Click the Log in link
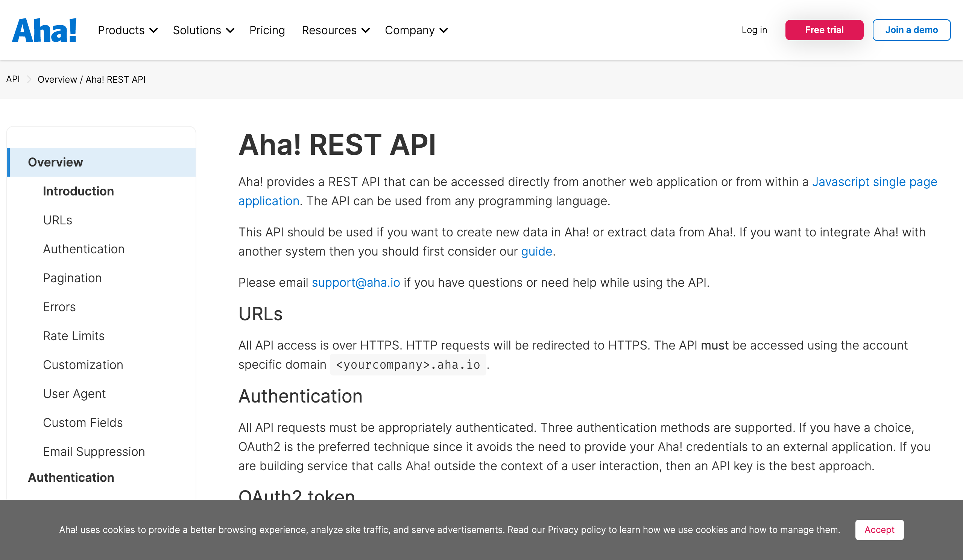Screen dimensions: 963x560 pyautogui.click(x=754, y=30)
